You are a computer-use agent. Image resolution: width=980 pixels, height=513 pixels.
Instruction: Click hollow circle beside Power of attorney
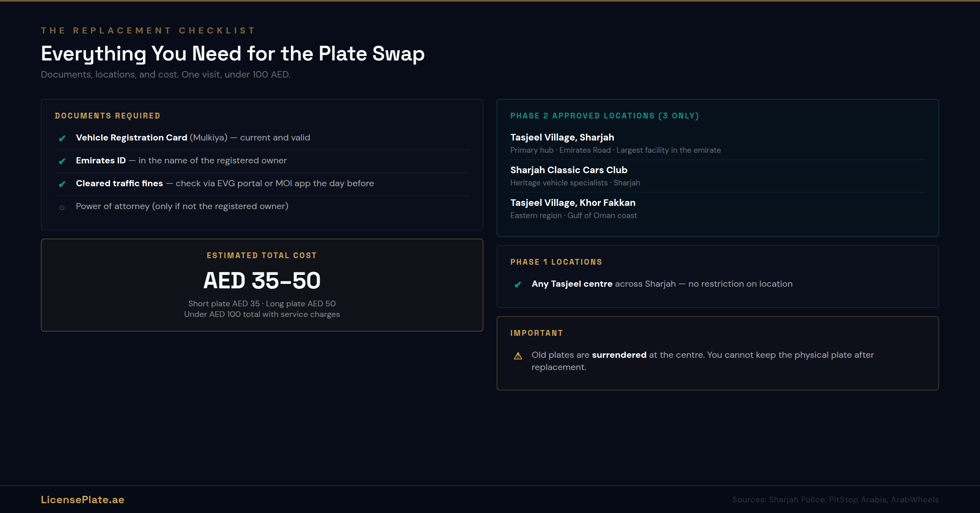tap(62, 207)
